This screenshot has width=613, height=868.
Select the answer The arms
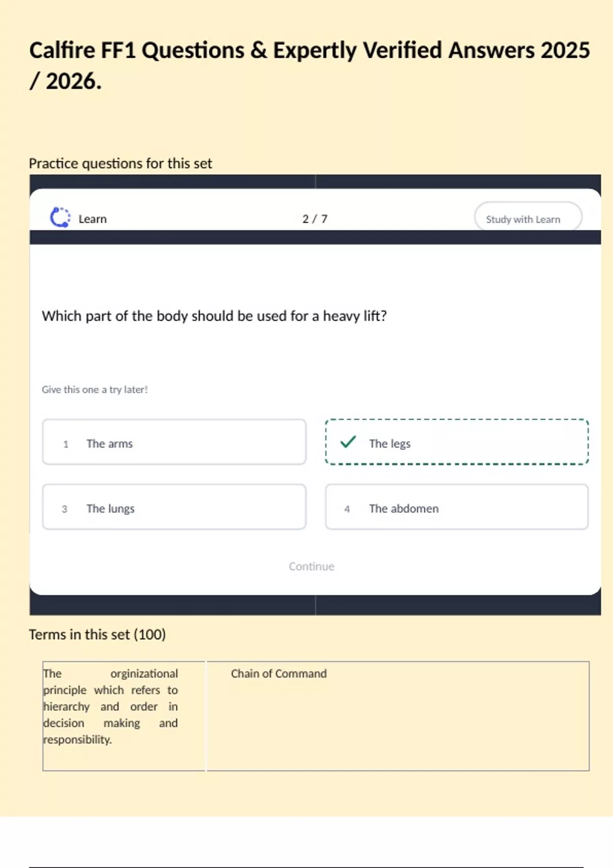[x=174, y=442]
